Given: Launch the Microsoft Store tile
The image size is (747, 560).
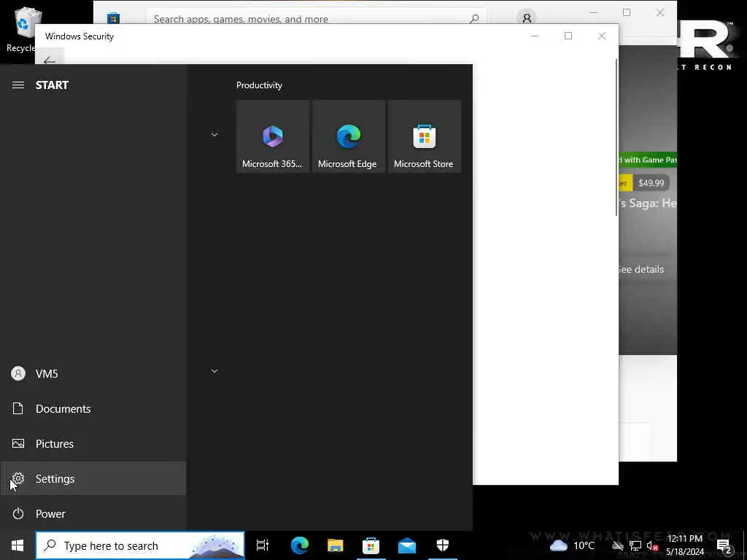Looking at the screenshot, I should [424, 136].
